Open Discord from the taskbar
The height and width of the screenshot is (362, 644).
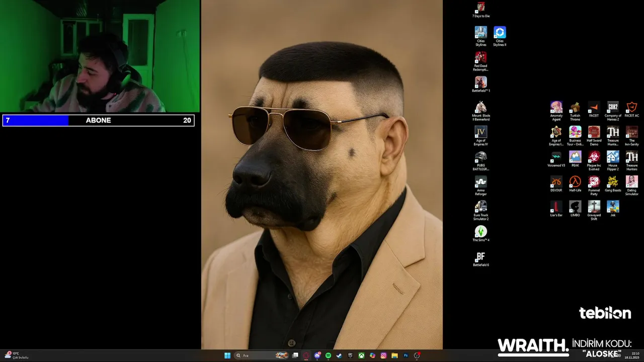click(317, 355)
